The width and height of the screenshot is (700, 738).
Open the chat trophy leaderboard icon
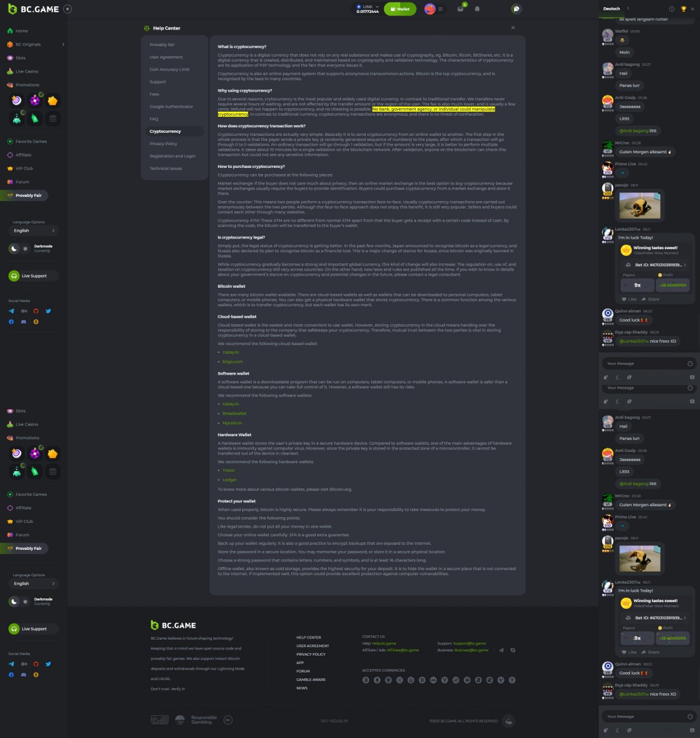[x=683, y=9]
